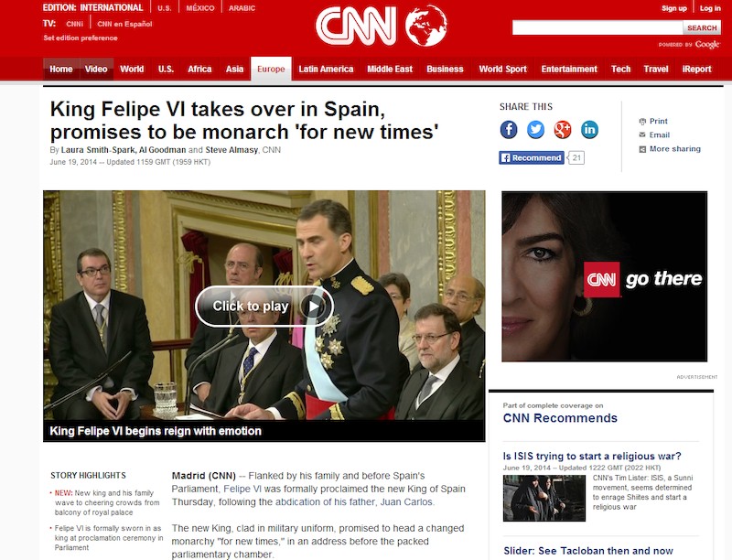Open the World Sport tab
The height and width of the screenshot is (560, 732).
[x=502, y=69]
